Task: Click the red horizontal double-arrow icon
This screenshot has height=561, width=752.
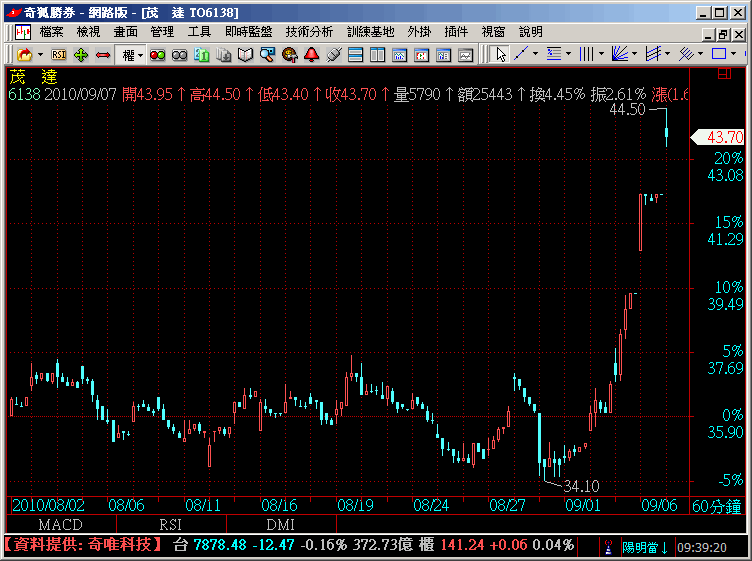Action: point(102,54)
